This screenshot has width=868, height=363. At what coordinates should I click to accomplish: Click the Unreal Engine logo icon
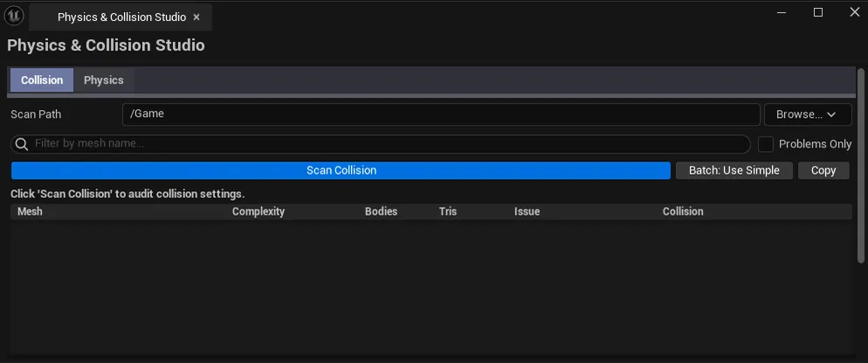14,16
